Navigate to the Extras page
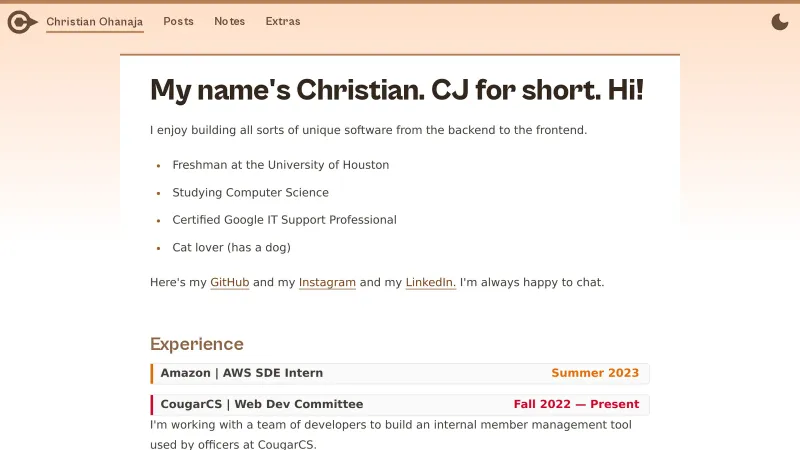 pyautogui.click(x=283, y=21)
